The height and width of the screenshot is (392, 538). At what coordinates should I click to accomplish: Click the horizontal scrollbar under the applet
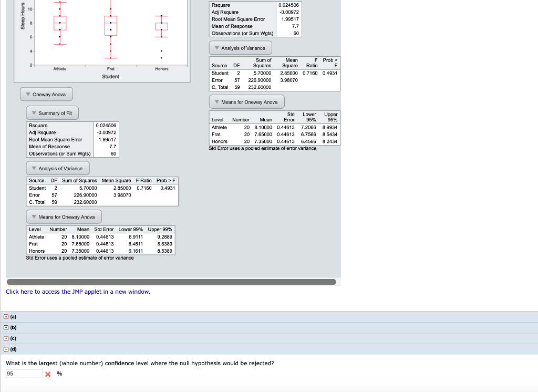point(171,282)
